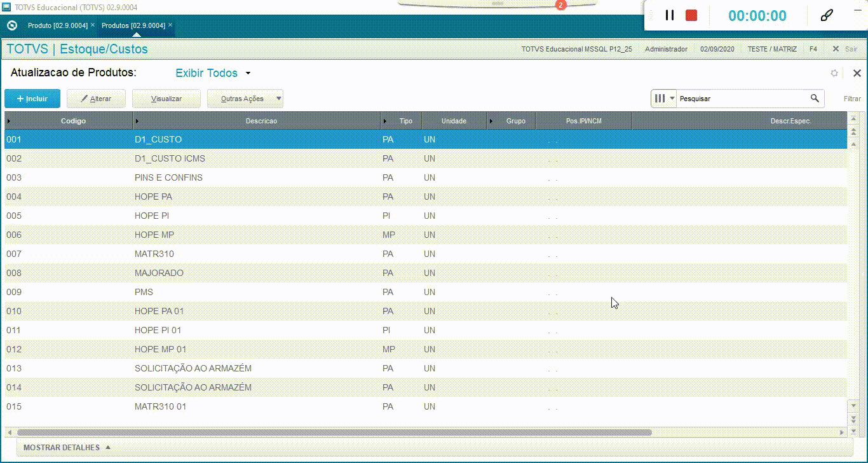Select row 011 HOPE PI 01
Image resolution: width=868 pixels, height=463 pixels.
tap(426, 330)
